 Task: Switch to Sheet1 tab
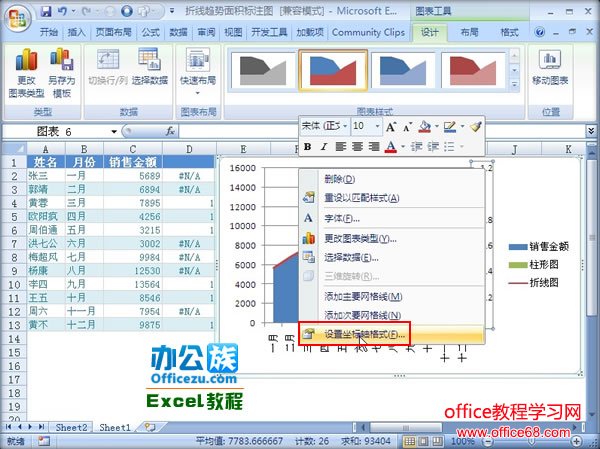pyautogui.click(x=115, y=428)
